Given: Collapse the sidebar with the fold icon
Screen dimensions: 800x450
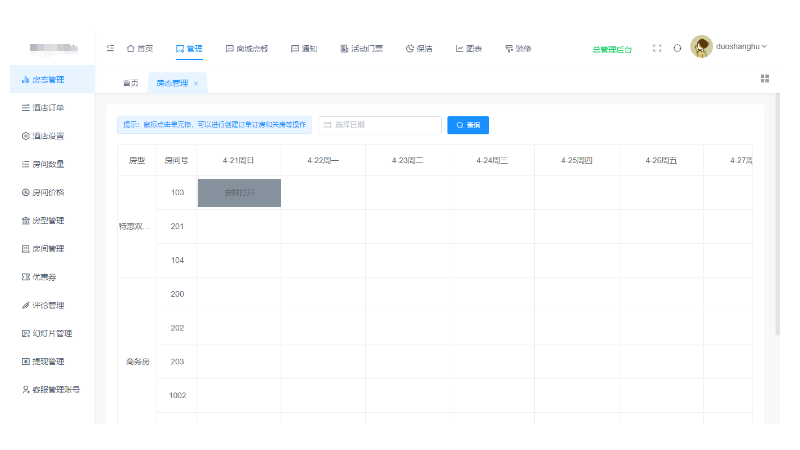Looking at the screenshot, I should pos(110,48).
